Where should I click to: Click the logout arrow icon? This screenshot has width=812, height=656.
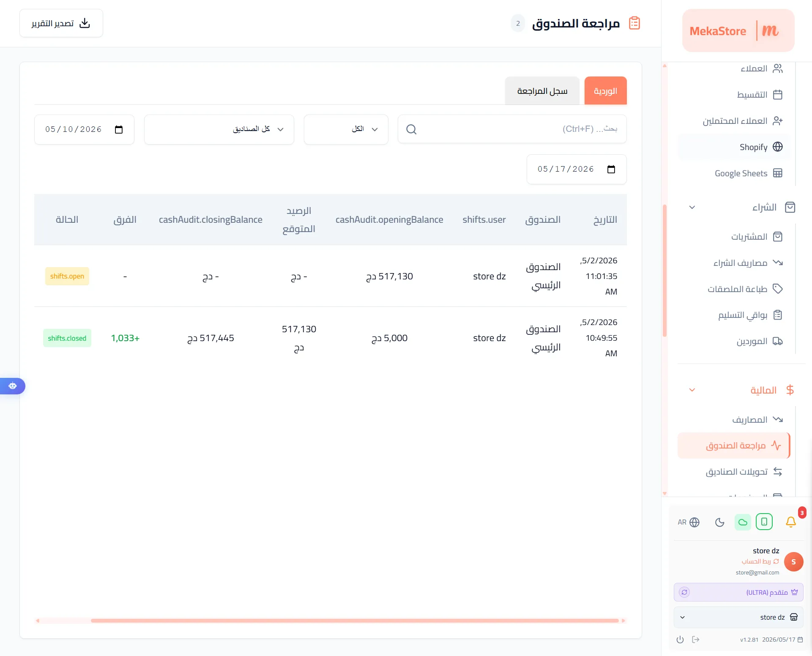pos(696,640)
